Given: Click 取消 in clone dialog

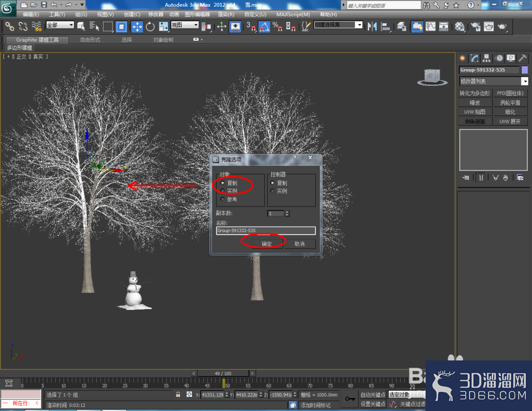Looking at the screenshot, I should [x=300, y=244].
